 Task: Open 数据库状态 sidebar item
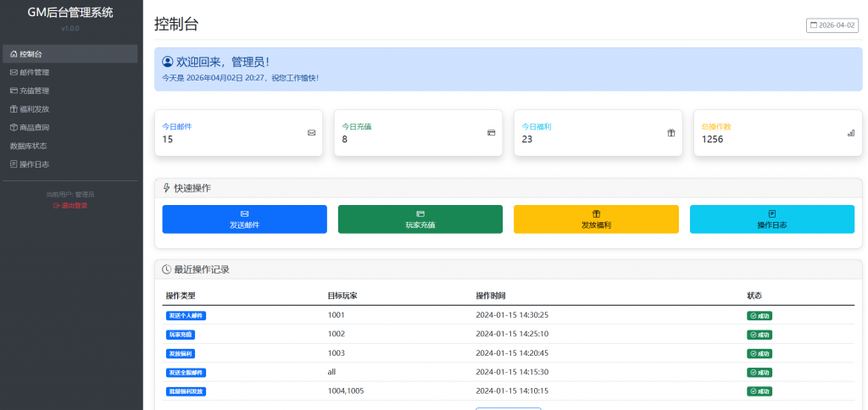click(28, 146)
